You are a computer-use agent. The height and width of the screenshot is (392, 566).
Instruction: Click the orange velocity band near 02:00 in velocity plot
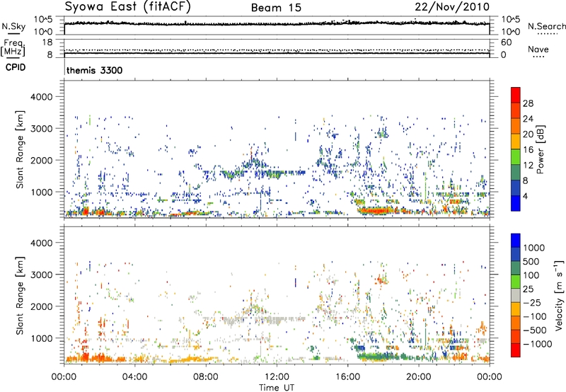(x=99, y=358)
